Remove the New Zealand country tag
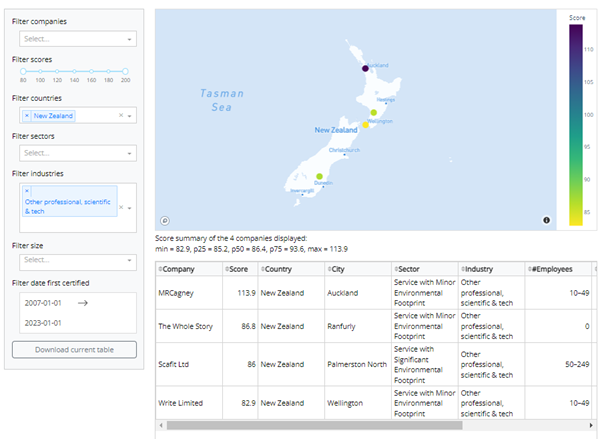602x439 pixels. [27, 116]
